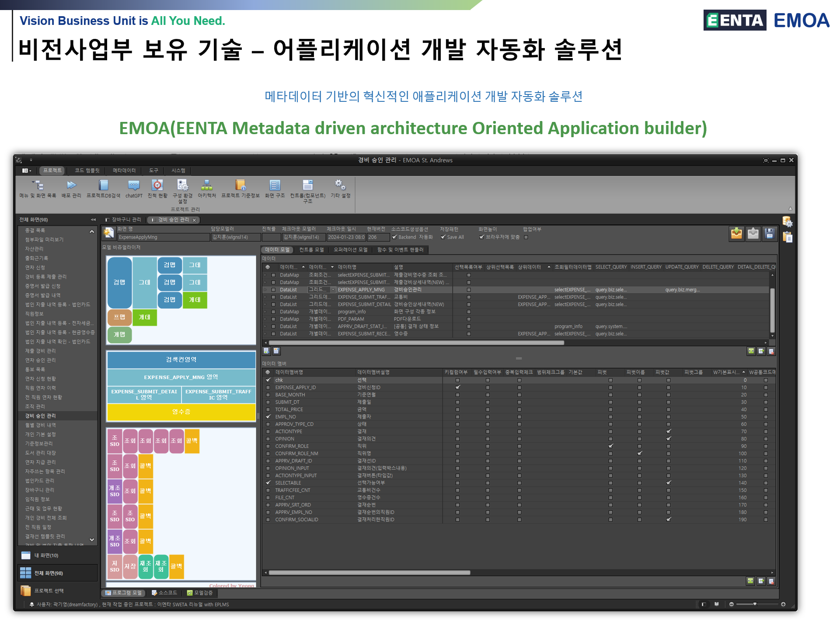Switch to the 코드 템플릿 tab
Screen dimensions: 840x627
[87, 170]
